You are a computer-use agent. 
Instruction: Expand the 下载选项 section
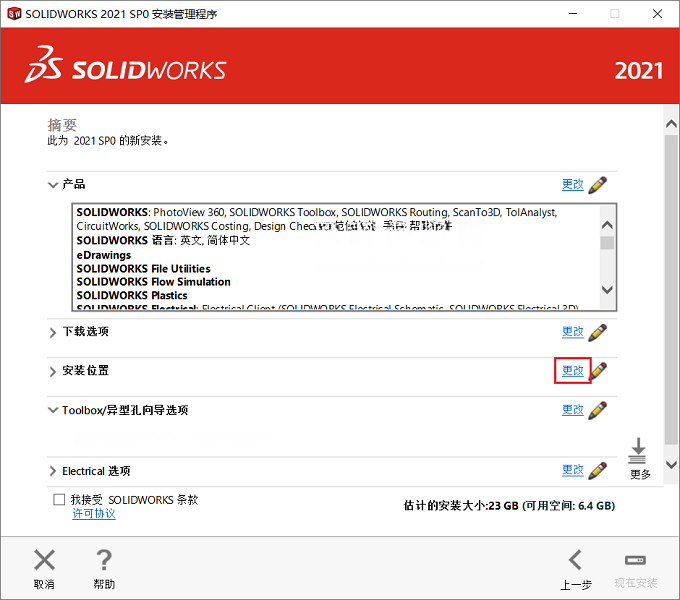tap(53, 333)
